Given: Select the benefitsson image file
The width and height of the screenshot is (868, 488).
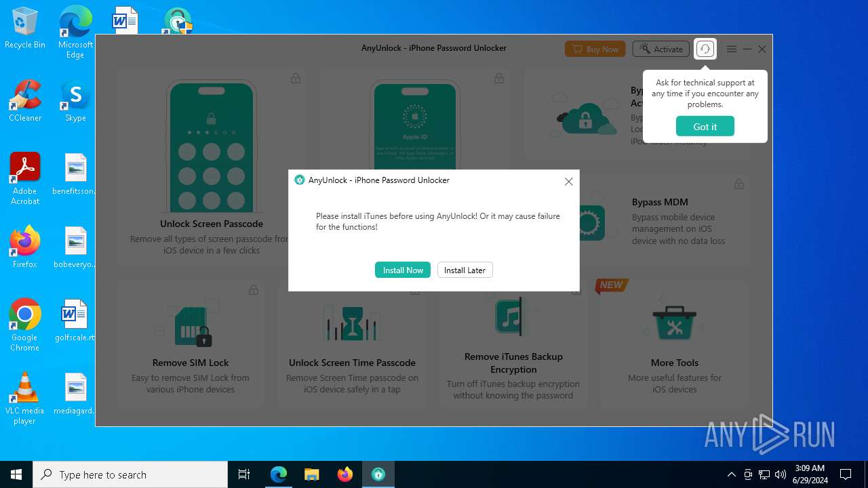Looking at the screenshot, I should [x=75, y=174].
